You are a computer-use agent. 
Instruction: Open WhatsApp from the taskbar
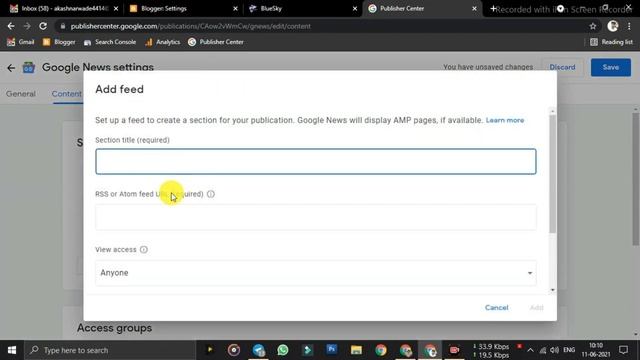(282, 350)
